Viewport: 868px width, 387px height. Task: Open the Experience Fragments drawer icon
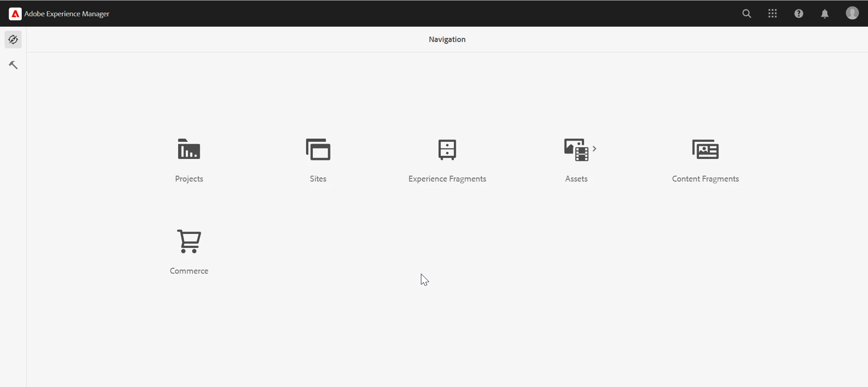coord(447,150)
